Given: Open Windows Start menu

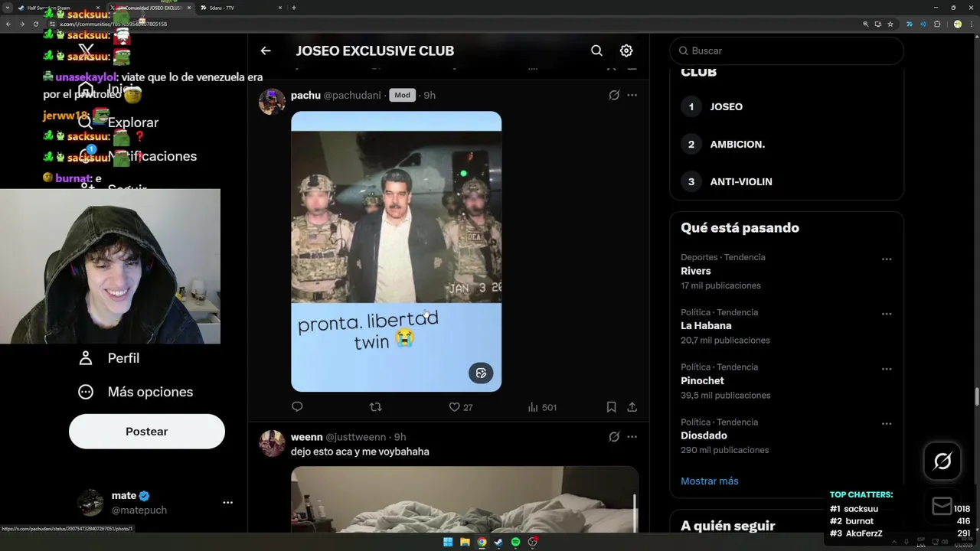Looking at the screenshot, I should pos(448,542).
